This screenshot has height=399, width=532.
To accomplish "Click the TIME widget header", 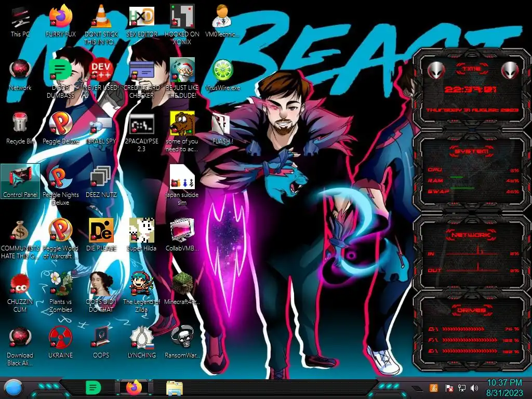I will tap(471, 69).
